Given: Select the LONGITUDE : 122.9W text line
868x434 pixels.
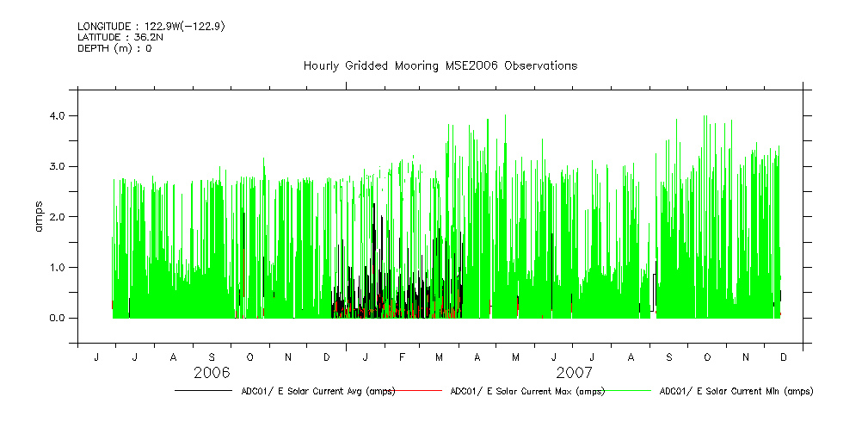Looking at the screenshot, I should [x=151, y=27].
